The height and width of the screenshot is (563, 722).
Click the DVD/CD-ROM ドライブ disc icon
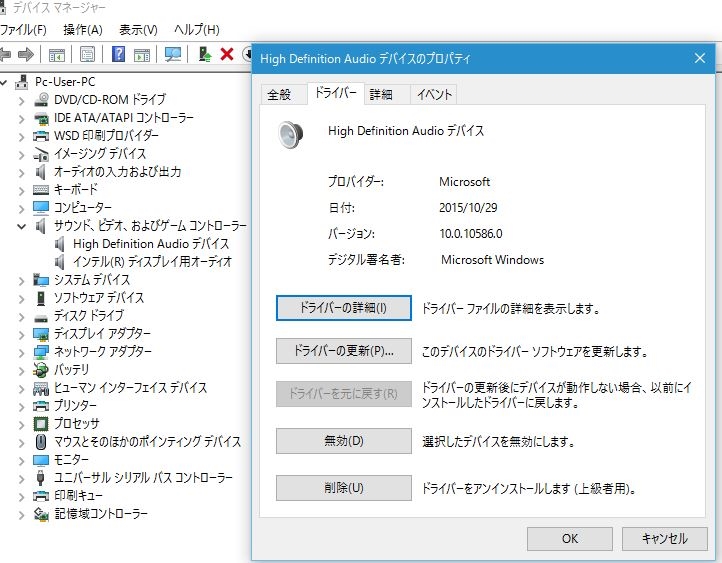pyautogui.click(x=41, y=99)
